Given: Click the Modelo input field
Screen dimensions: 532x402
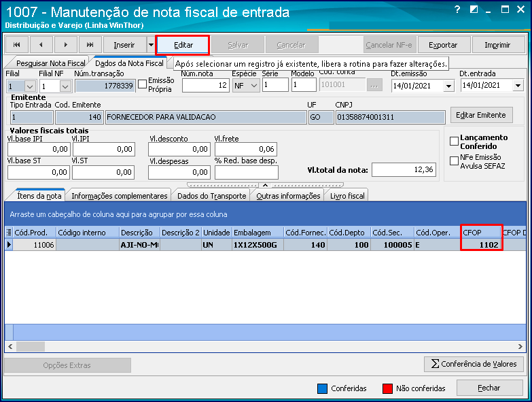Looking at the screenshot, I should pyautogui.click(x=304, y=84).
